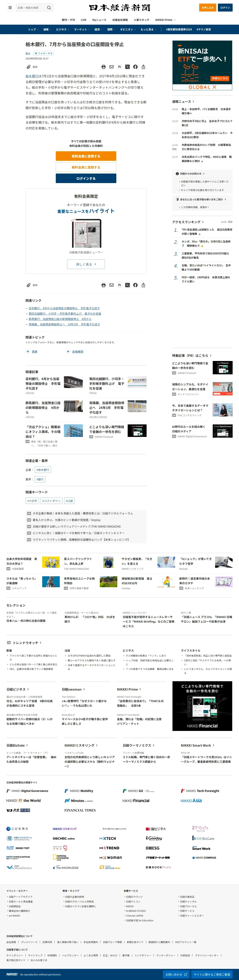This screenshot has width=239, height=980.
Task: Open the 日経 XTREND logo
Action: 109,848
